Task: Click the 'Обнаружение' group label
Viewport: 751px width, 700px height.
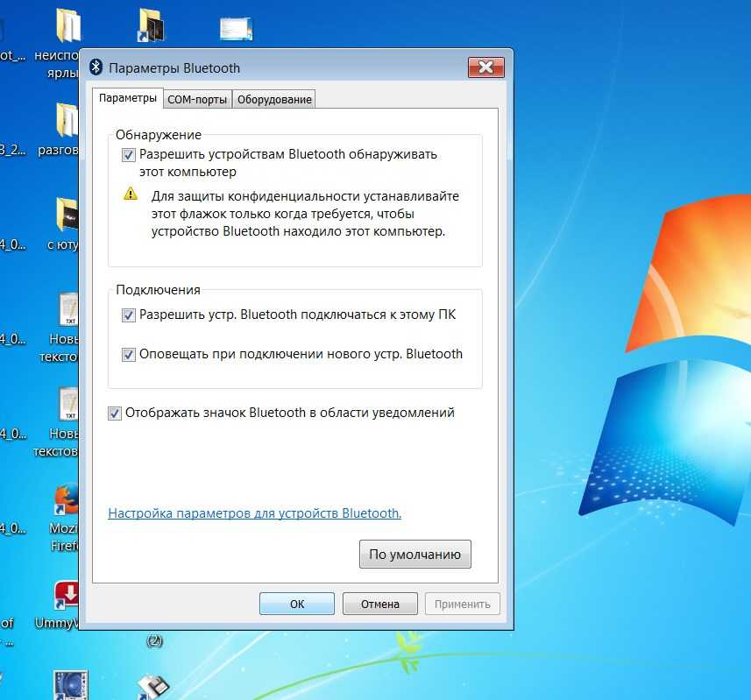Action: click(x=159, y=135)
